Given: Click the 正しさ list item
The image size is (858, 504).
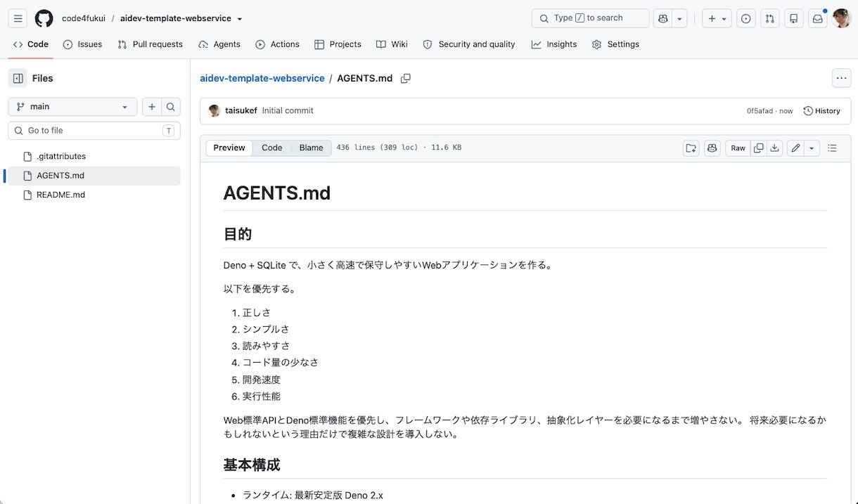Looking at the screenshot, I should click(257, 313).
